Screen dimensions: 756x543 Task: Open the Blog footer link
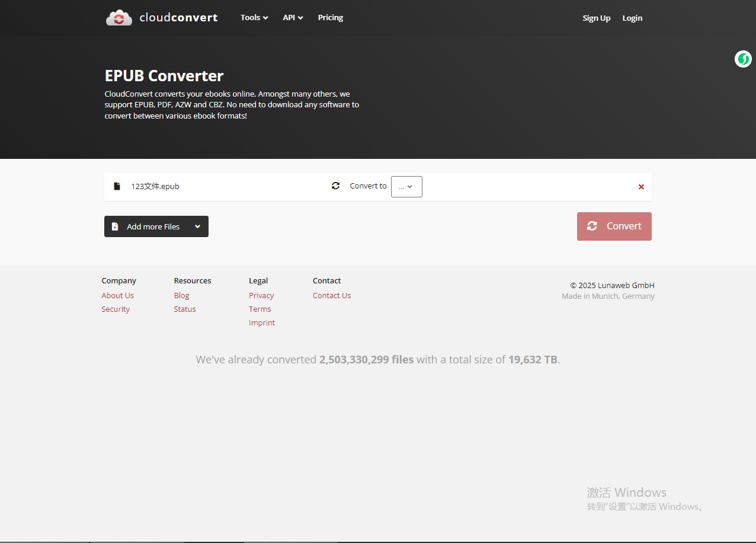181,295
